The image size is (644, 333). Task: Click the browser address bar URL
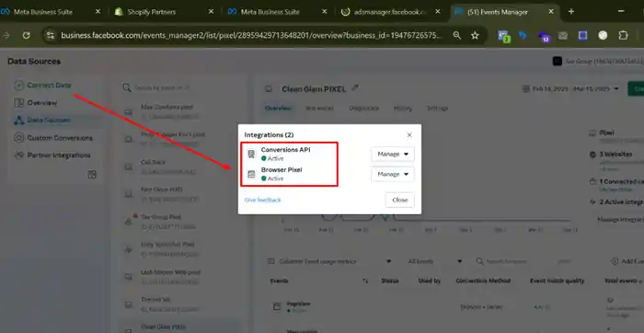251,36
